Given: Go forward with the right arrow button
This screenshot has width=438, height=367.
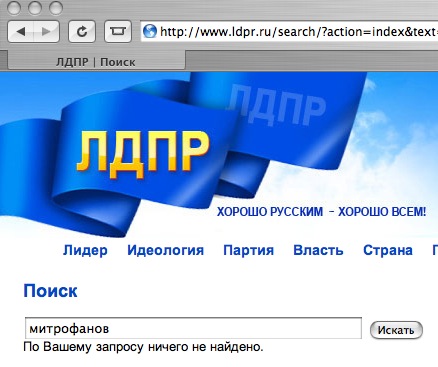Looking at the screenshot, I should pyautogui.click(x=47, y=32).
